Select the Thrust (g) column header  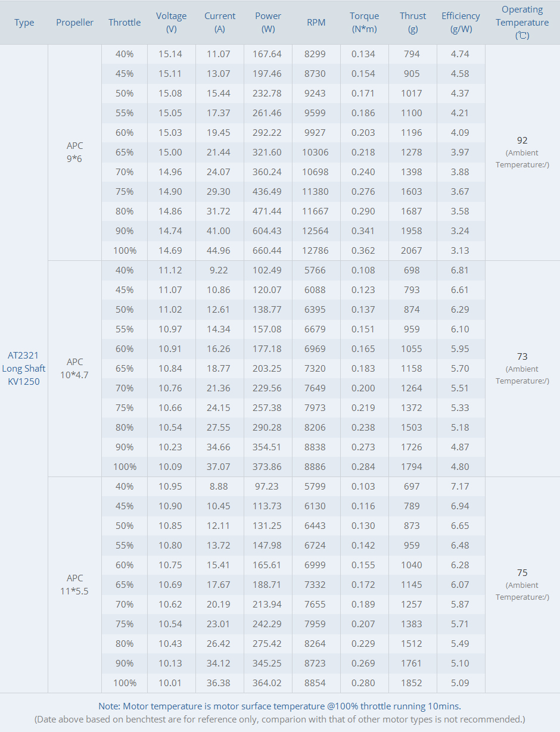[413, 23]
